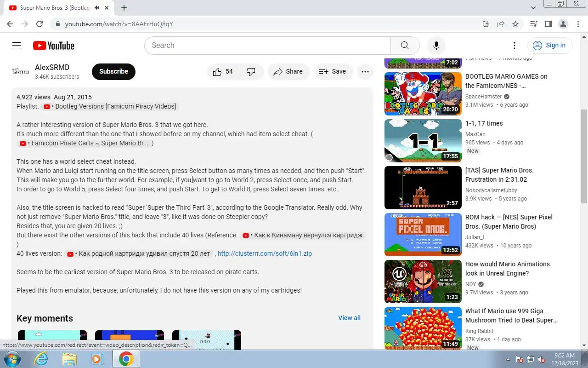This screenshot has height=368, width=588.
Task: Play Bootleg Mario Games video thumbnail
Action: coord(423,94)
